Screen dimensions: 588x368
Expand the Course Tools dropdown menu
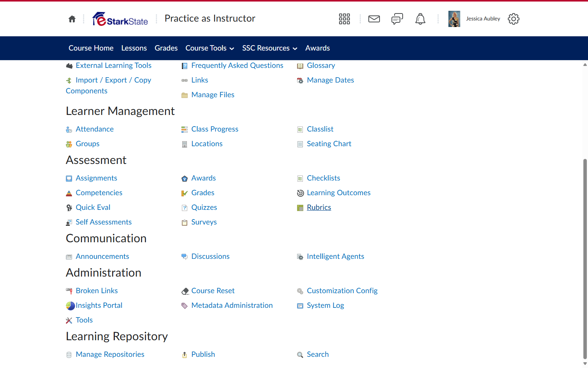[x=210, y=48]
